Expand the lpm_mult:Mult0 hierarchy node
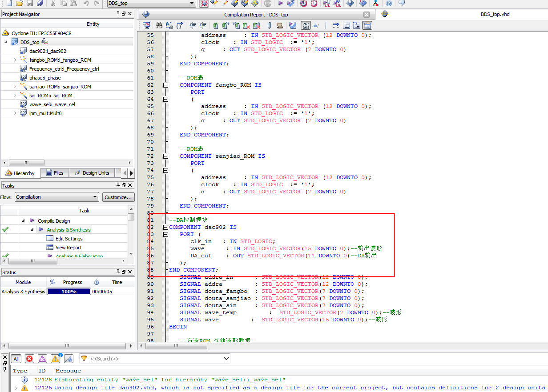Image resolution: width=548 pixels, height=392 pixels. [15, 113]
